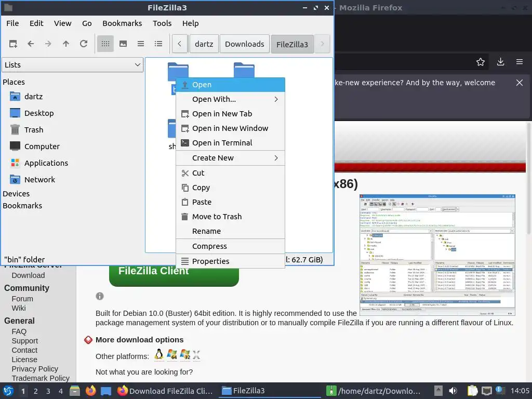Viewport: 532px width, 399px height.
Task: Open the Tools menu
Action: point(162,23)
